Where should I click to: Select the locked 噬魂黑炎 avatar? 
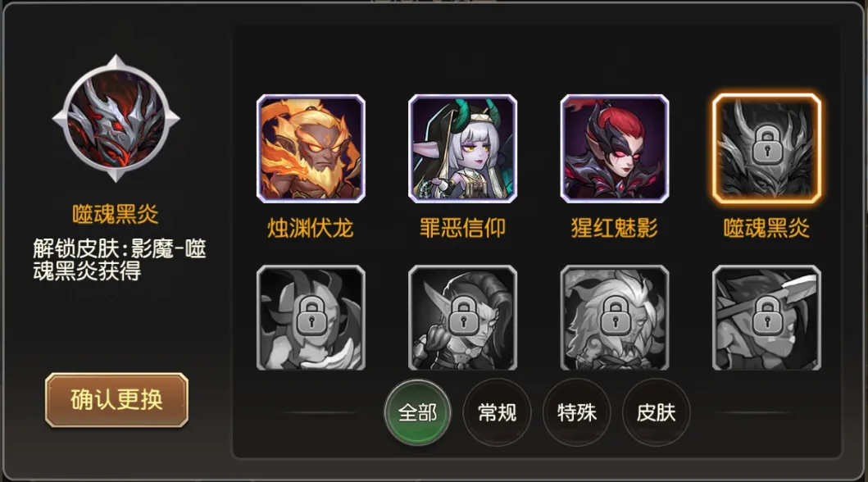point(766,148)
